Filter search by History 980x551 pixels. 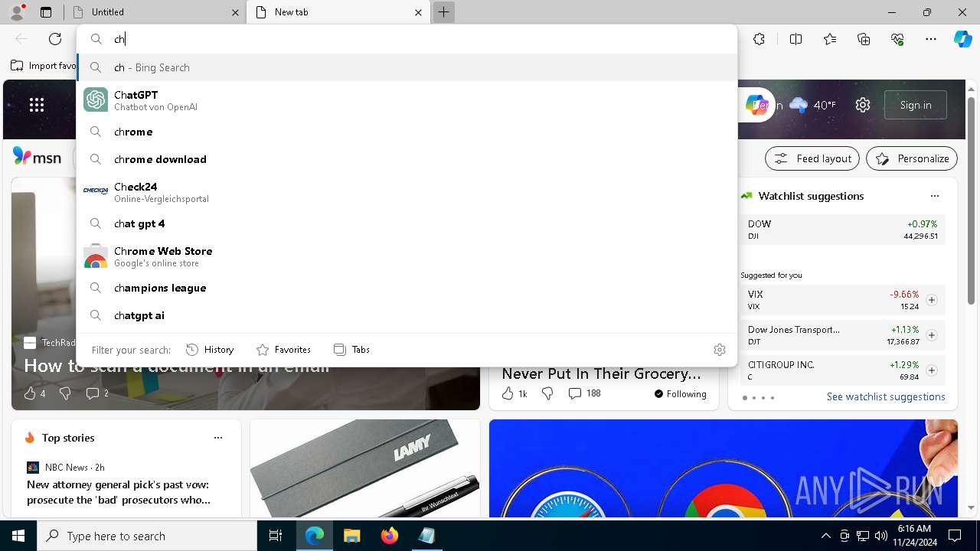click(210, 350)
